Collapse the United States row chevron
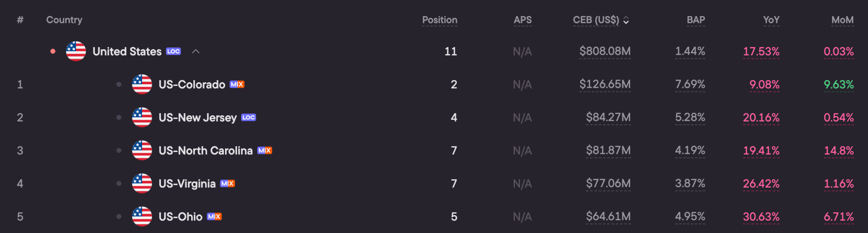The width and height of the screenshot is (868, 233). tap(195, 51)
